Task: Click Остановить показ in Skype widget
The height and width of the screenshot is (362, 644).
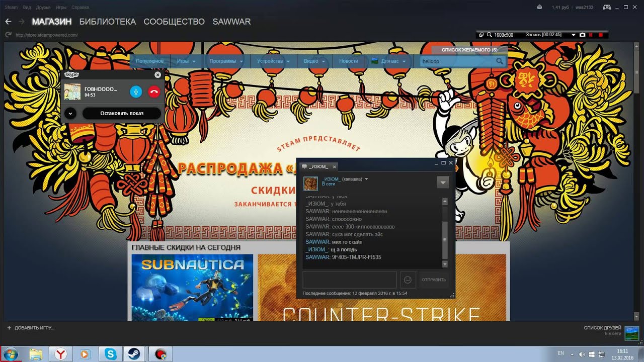Action: pos(122,113)
